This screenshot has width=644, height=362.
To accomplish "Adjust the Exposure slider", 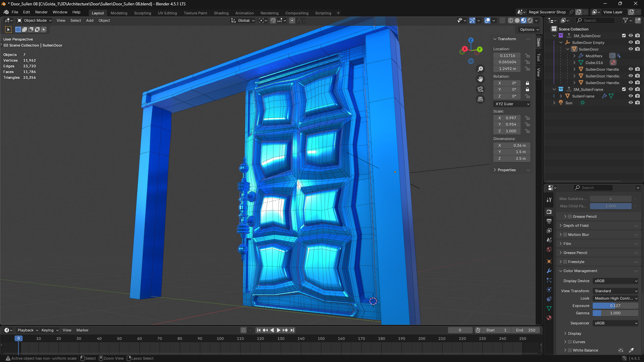I will tap(615, 305).
